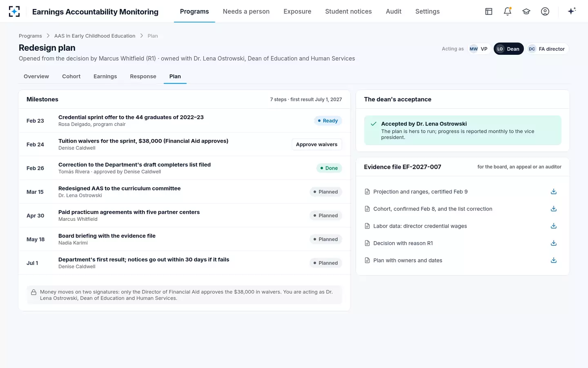
Task: Click the Done status badge
Action: [329, 168]
